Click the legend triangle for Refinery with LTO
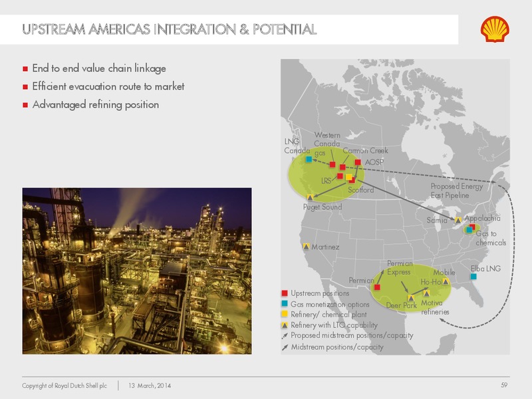Screen dimensions: 532x399 pos(285,325)
